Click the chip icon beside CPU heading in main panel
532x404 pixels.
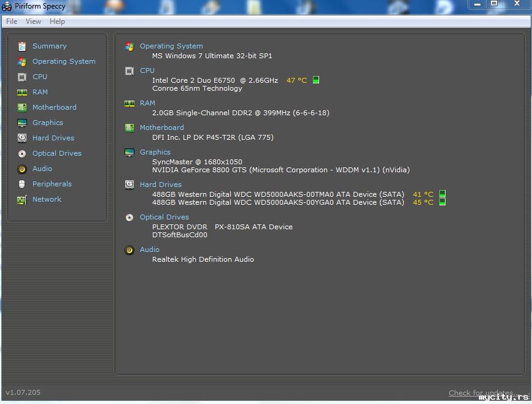pos(129,71)
